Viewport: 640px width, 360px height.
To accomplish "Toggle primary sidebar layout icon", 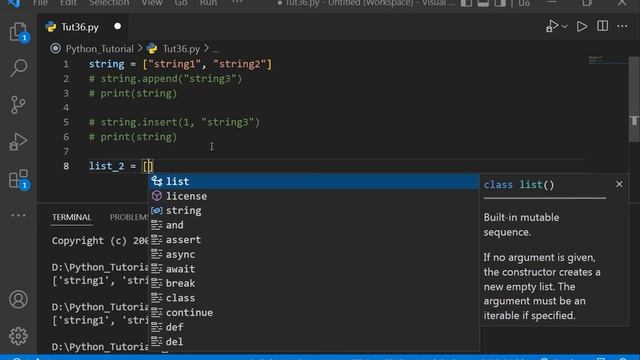I will (466, 3).
